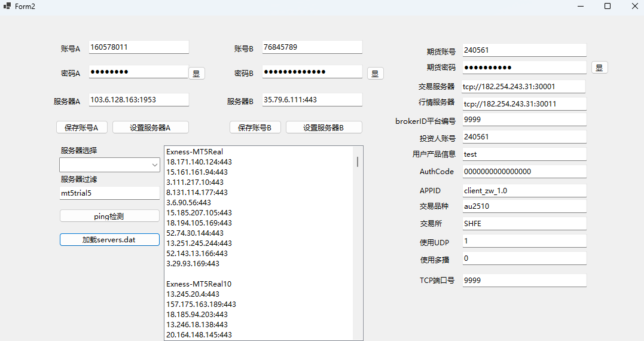Focus the 交易品种 field showing au2510
Screen dimensions: 644x341
point(523,206)
